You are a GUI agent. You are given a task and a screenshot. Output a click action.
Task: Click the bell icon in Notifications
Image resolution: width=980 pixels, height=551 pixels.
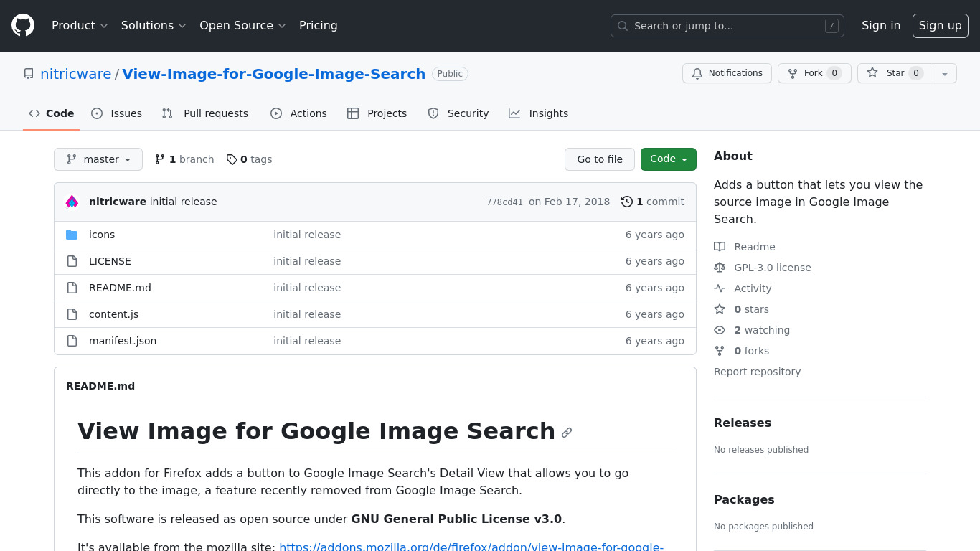tap(697, 73)
